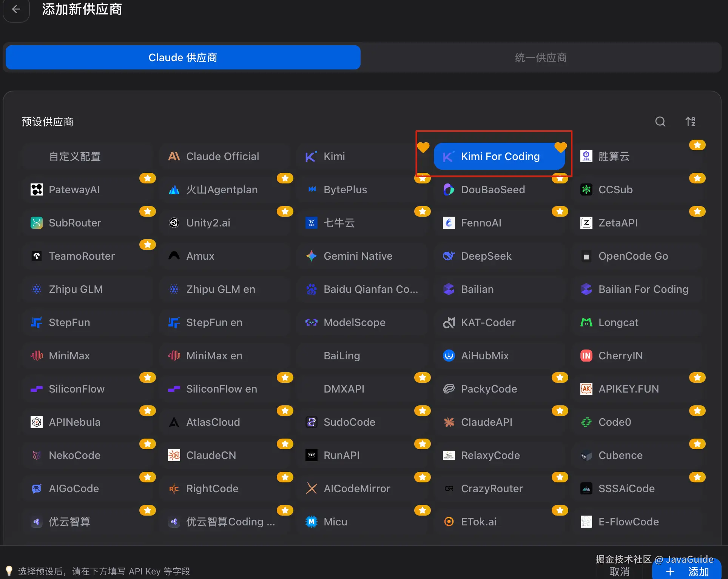Click the FennoAI logo icon
Viewport: 728px width, 579px height.
(x=449, y=223)
